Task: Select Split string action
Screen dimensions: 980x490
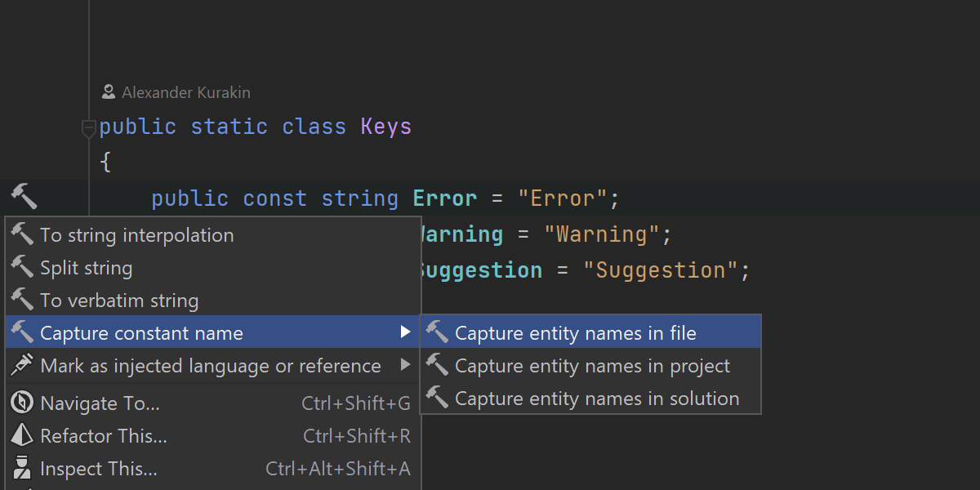Action: pyautogui.click(x=86, y=268)
